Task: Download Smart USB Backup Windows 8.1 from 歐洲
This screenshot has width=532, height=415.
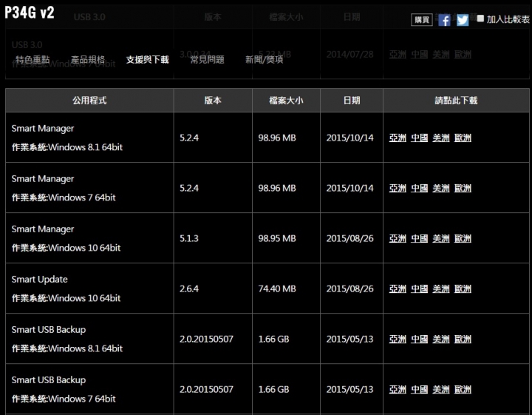Action: [463, 339]
